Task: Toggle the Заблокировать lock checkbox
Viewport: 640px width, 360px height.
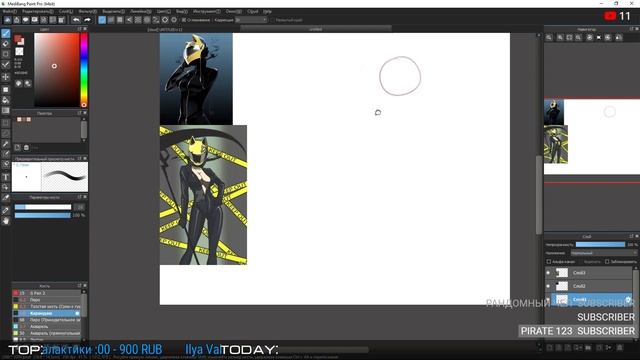Action: pyautogui.click(x=607, y=262)
